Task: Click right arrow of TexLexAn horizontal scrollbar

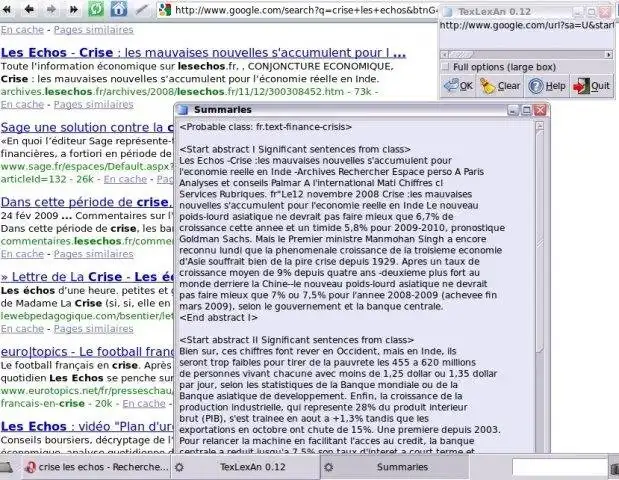Action: pyautogui.click(x=609, y=54)
